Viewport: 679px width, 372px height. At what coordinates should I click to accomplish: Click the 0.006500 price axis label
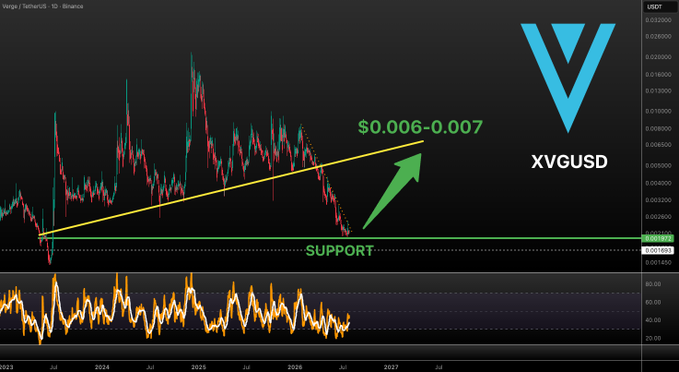click(x=658, y=145)
